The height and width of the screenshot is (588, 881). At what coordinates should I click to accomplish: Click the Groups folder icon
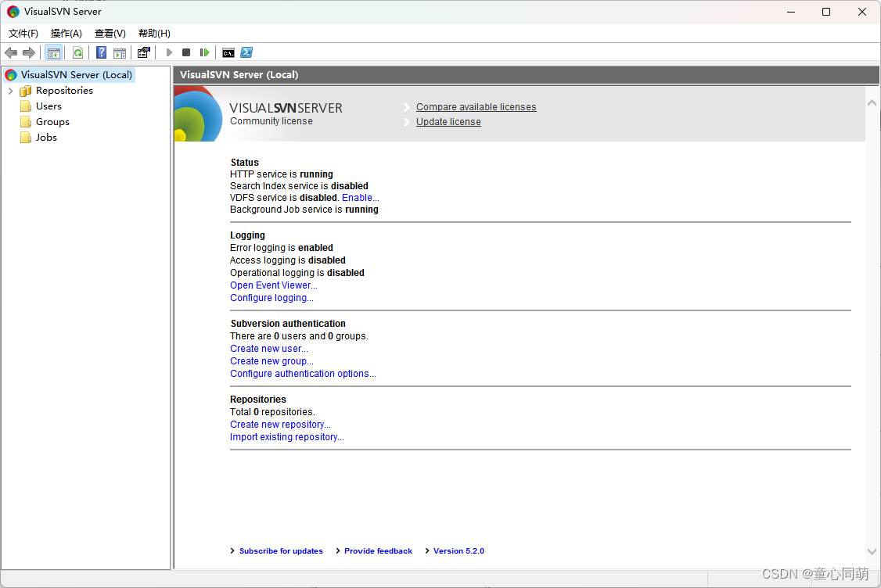25,122
